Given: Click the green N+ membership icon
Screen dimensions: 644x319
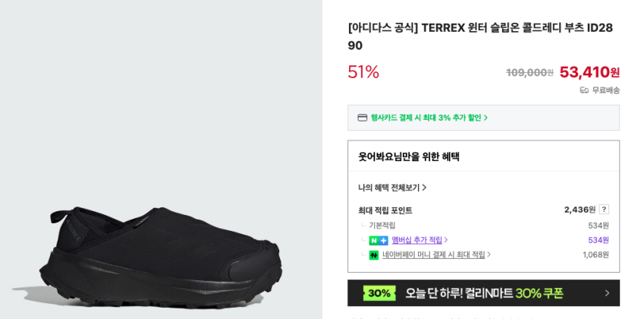Looking at the screenshot, I should (x=378, y=240).
